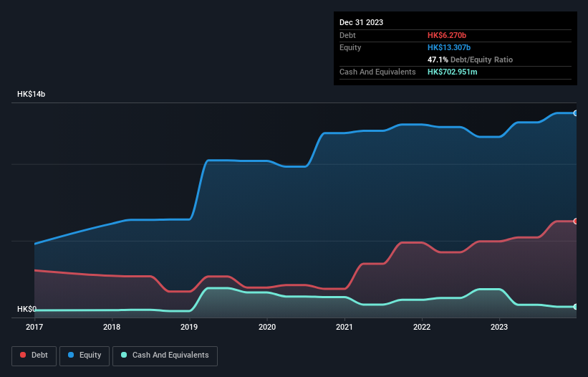Image resolution: width=588 pixels, height=377 pixels.
Task: Click the 2019 x-axis label
Action: (x=189, y=327)
